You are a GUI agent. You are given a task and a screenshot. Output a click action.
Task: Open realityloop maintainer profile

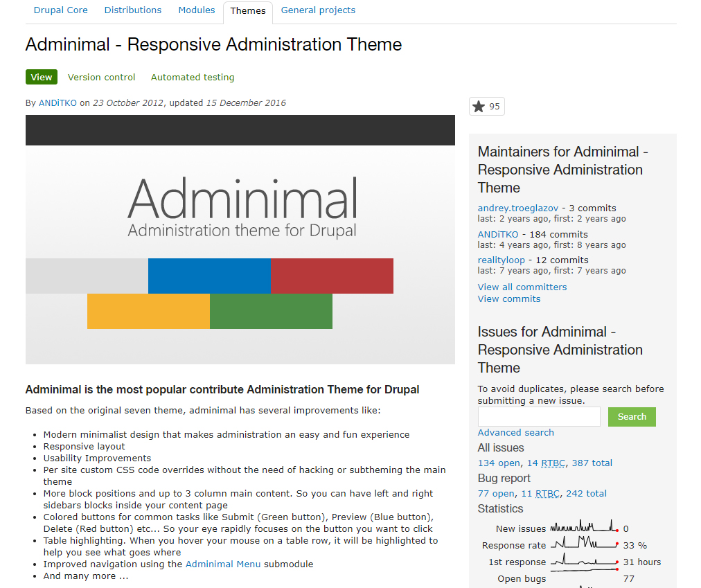(501, 260)
